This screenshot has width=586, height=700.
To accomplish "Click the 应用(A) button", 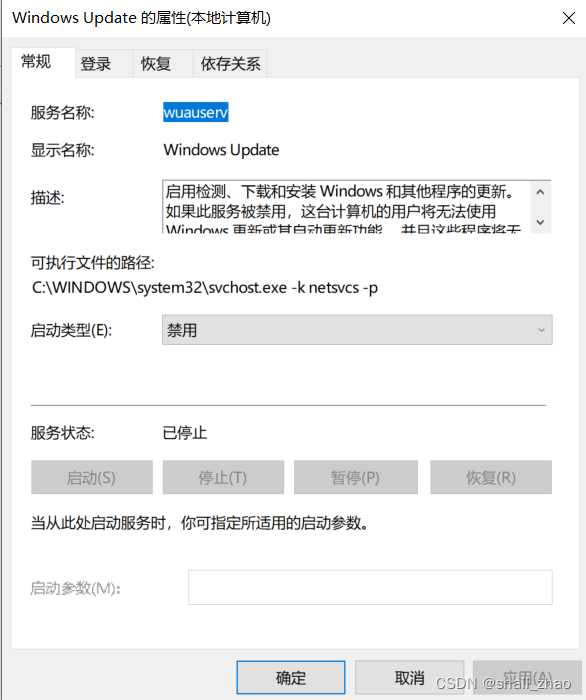I will coord(527,678).
